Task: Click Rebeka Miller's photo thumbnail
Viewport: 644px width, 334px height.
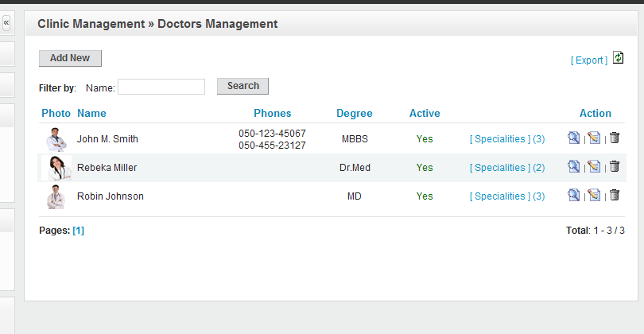Action: click(56, 168)
